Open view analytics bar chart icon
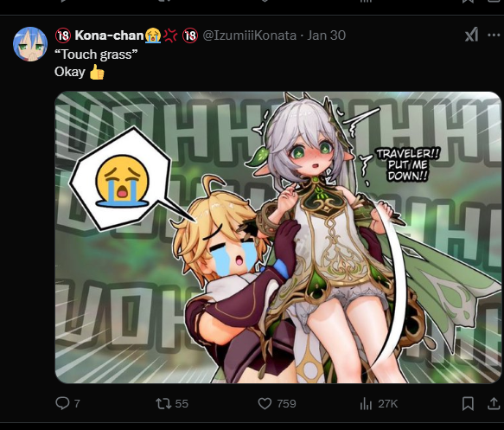The height and width of the screenshot is (430, 504). pyautogui.click(x=366, y=404)
